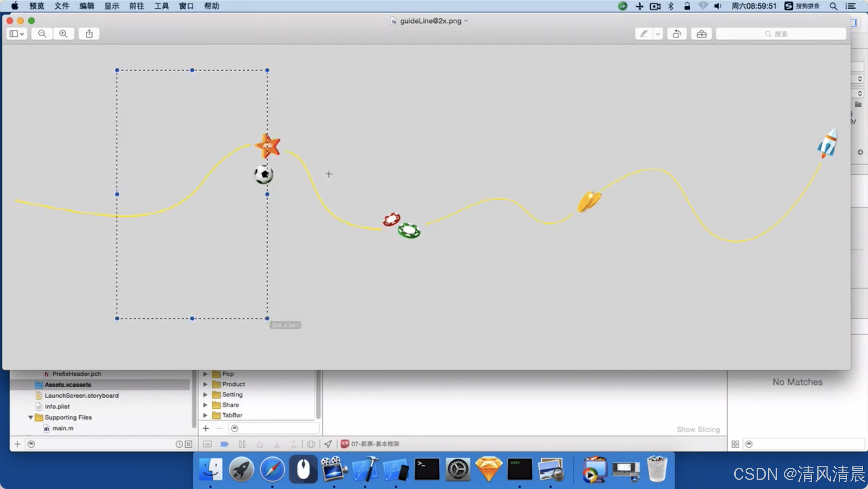Click the share button in Preview toolbar
The height and width of the screenshot is (489, 868).
(89, 34)
